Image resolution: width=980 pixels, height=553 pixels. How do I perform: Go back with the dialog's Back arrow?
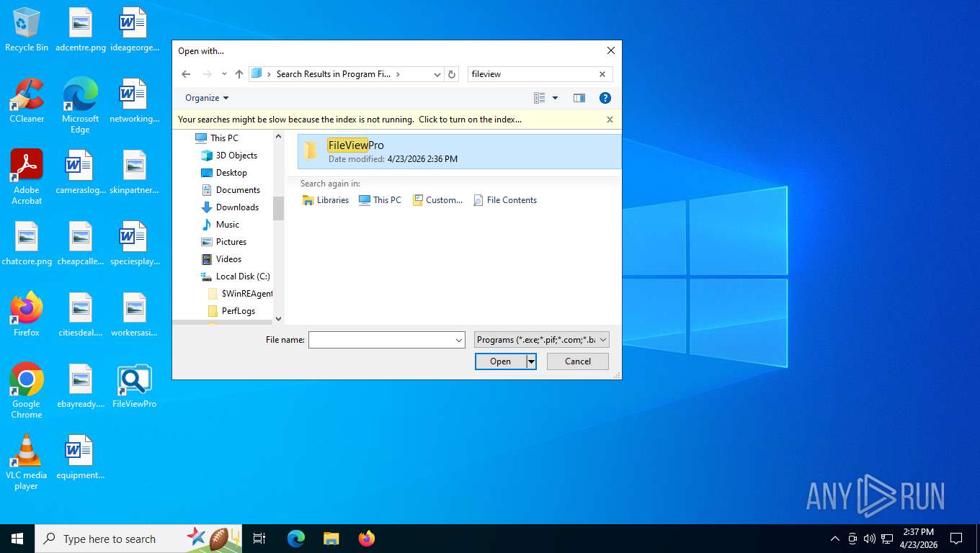click(186, 74)
